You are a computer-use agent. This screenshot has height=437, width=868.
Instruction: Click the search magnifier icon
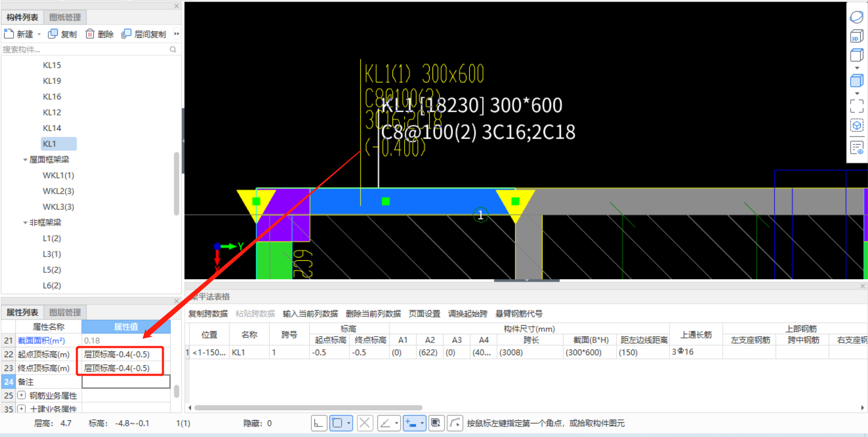coord(173,49)
